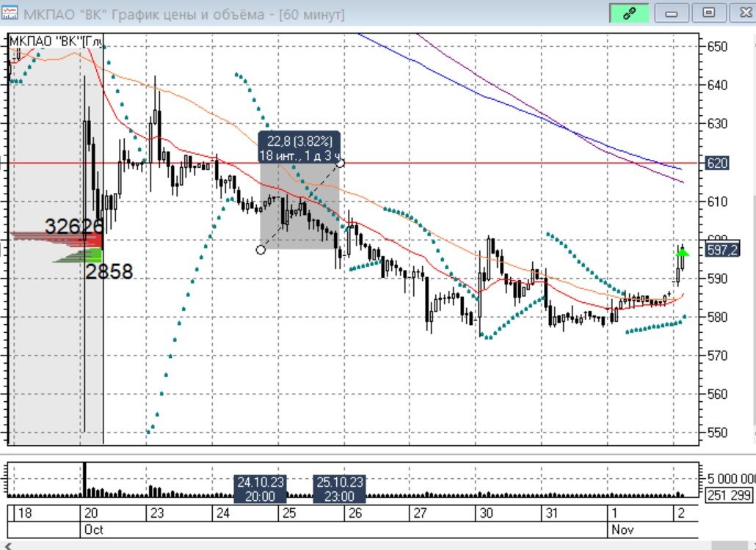Click the '25.10.23 23:00' date marker
The image size is (756, 550).
[x=339, y=489]
